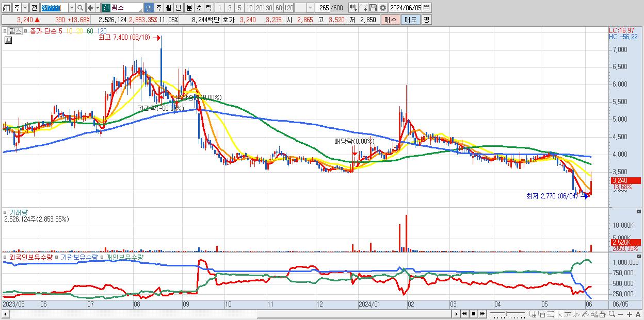
Task: Open the empty combo box after 120
Action: (x=304, y=8)
